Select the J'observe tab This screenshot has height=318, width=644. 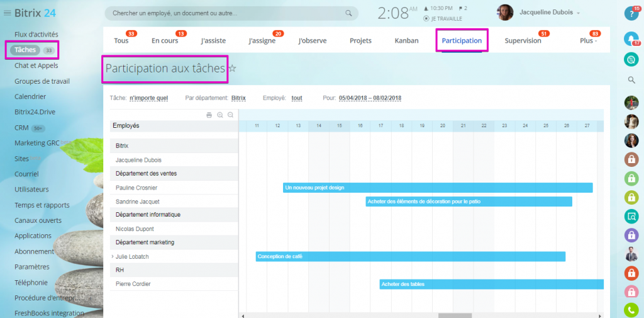pos(313,41)
